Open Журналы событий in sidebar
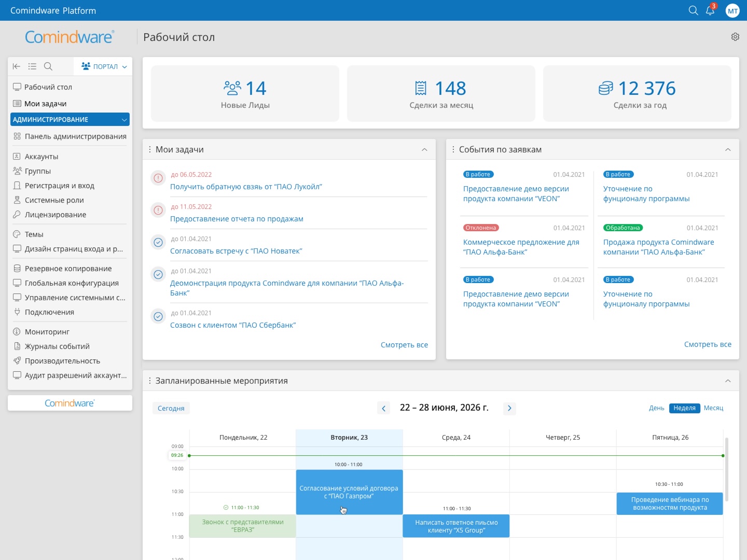 [x=57, y=346]
